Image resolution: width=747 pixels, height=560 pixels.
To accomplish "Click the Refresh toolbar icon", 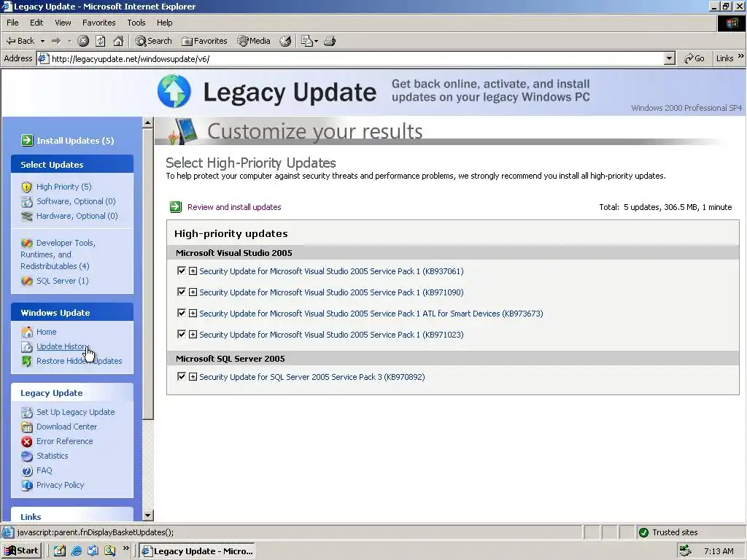I will click(101, 41).
